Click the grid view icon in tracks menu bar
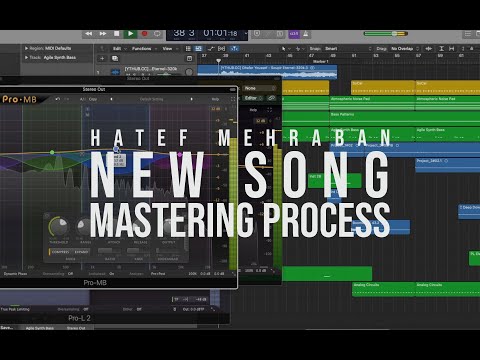The image size is (480, 360). [188, 49]
